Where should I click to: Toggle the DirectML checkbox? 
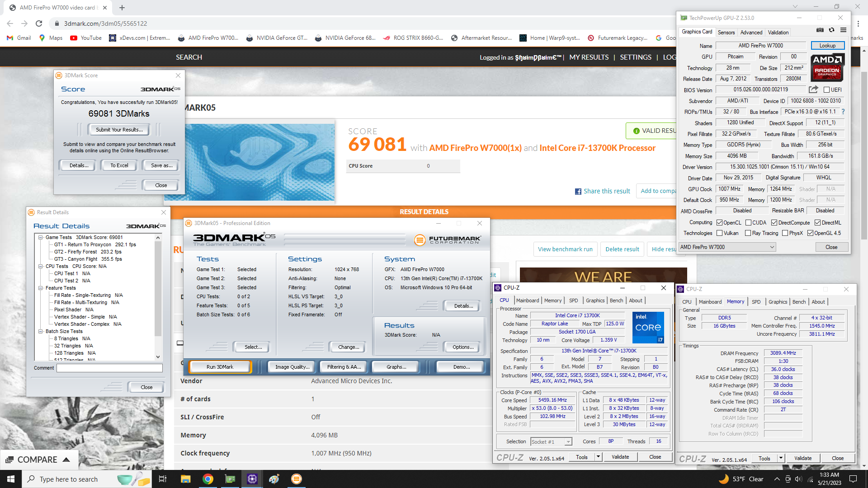pos(817,222)
